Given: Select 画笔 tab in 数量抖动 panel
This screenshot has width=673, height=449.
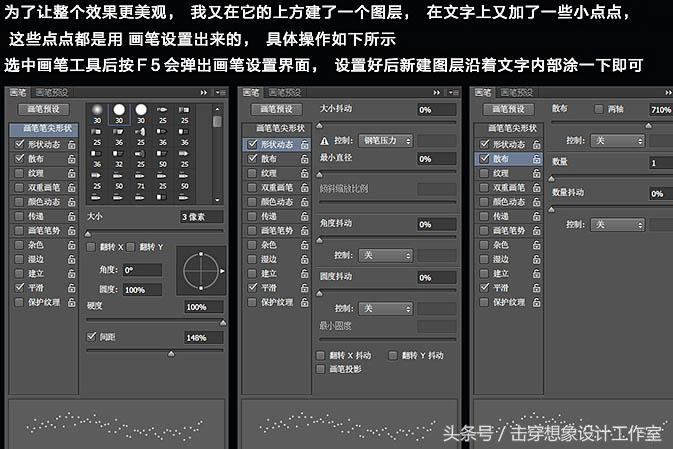Looking at the screenshot, I should tap(483, 92).
